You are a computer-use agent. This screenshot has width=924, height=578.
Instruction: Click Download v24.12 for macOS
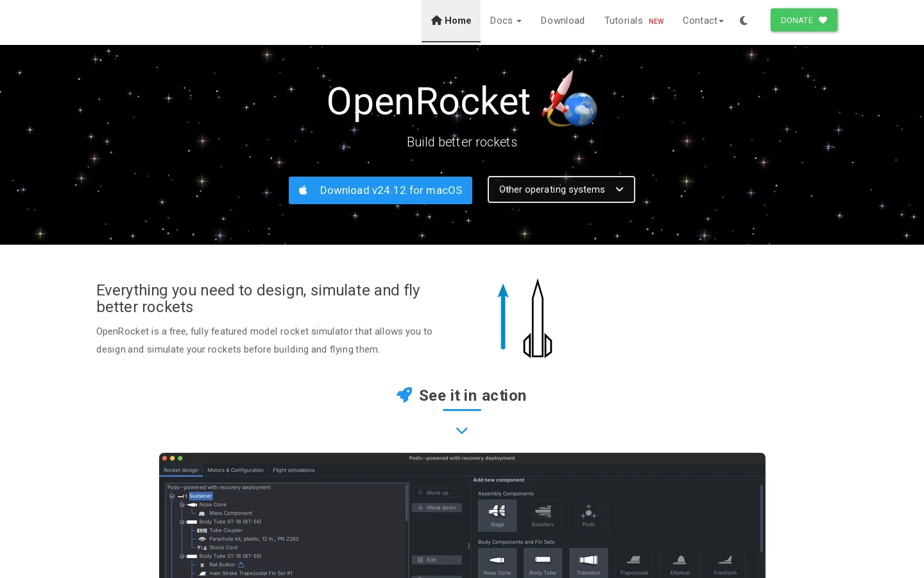(x=381, y=190)
